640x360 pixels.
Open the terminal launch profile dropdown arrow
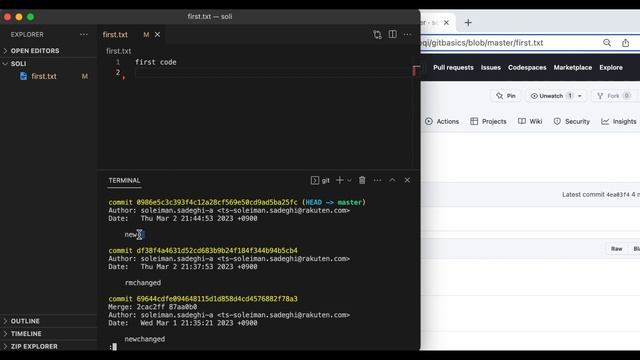[x=349, y=180]
